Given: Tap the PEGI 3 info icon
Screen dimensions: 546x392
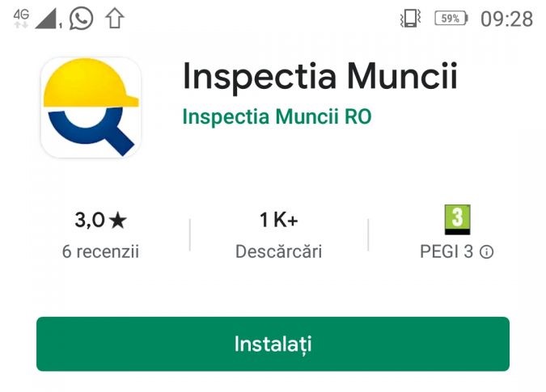Looking at the screenshot, I should [486, 252].
